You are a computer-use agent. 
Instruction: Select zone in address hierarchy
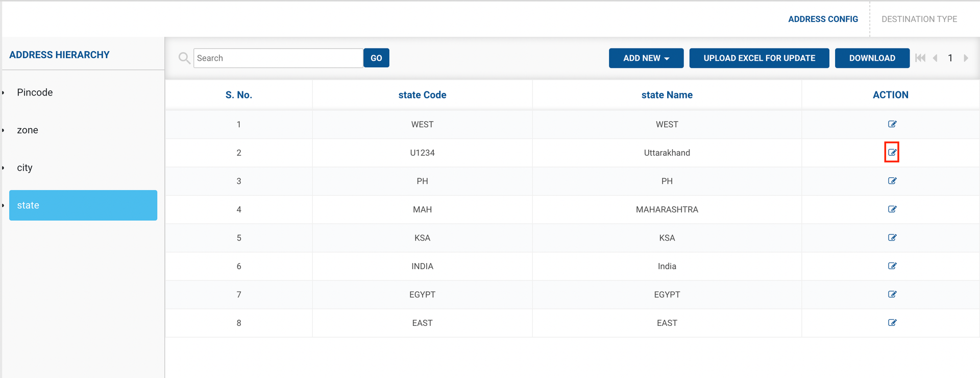point(28,130)
